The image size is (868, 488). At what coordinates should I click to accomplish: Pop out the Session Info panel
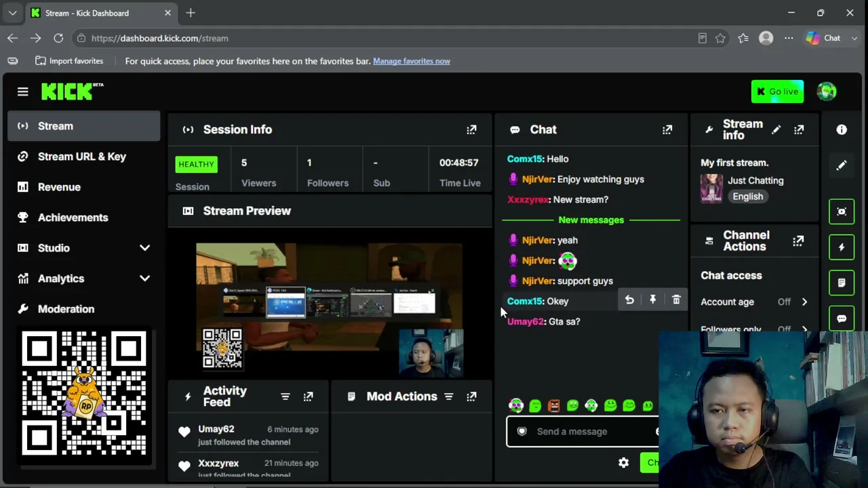click(x=471, y=129)
